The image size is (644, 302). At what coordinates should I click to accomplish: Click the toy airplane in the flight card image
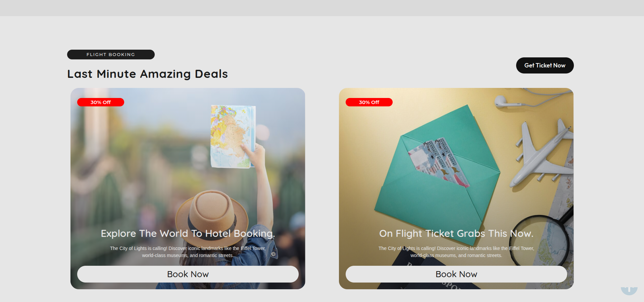tap(544, 154)
